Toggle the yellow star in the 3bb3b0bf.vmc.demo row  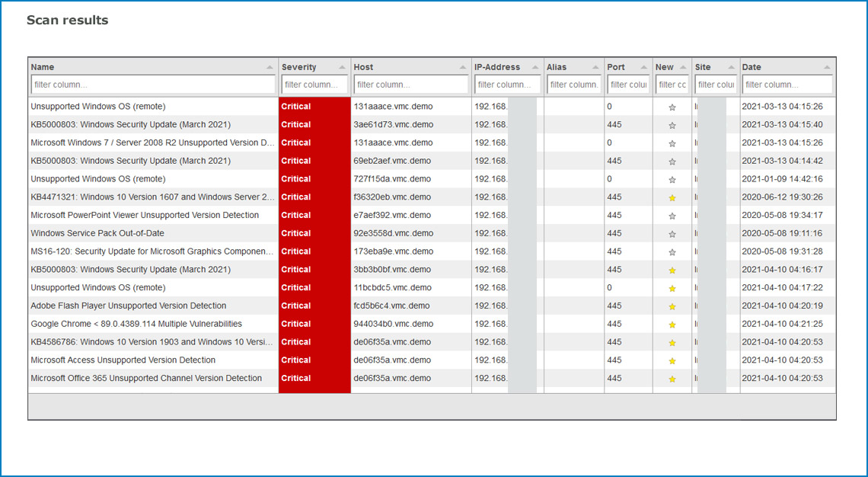pyautogui.click(x=672, y=271)
